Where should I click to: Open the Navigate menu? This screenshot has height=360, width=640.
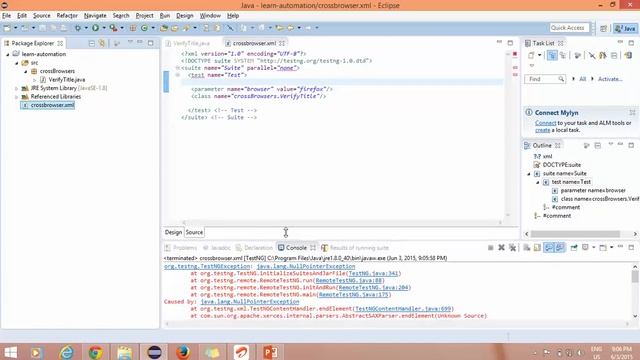[x=95, y=16]
